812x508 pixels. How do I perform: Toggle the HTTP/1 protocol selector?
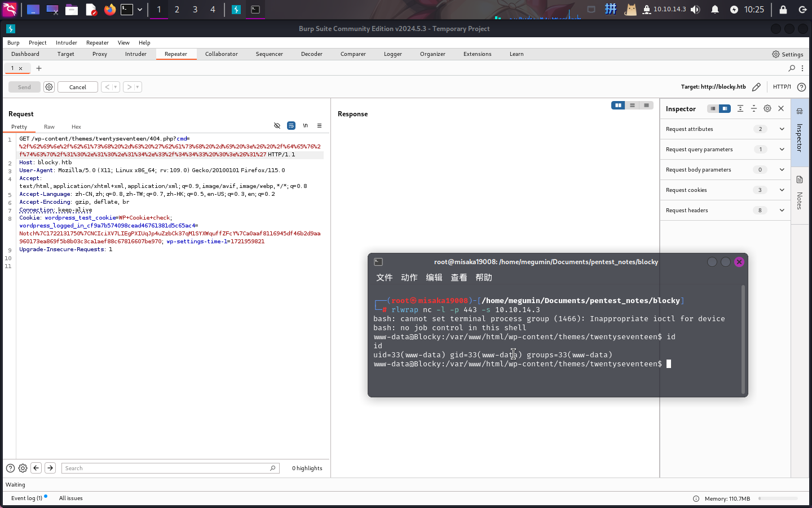coord(782,87)
